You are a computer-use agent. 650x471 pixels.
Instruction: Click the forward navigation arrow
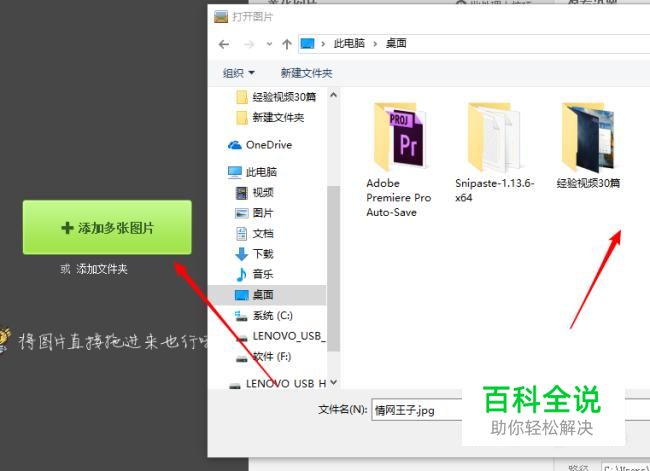coord(249,44)
